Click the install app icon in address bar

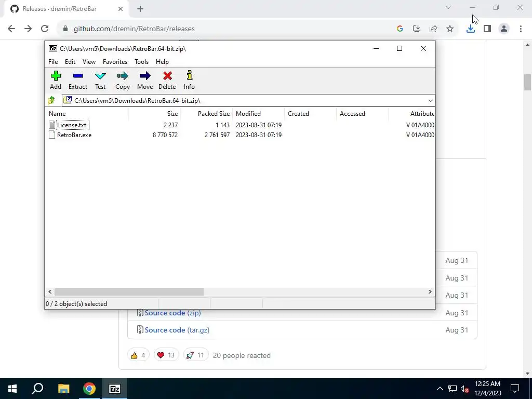click(x=417, y=29)
